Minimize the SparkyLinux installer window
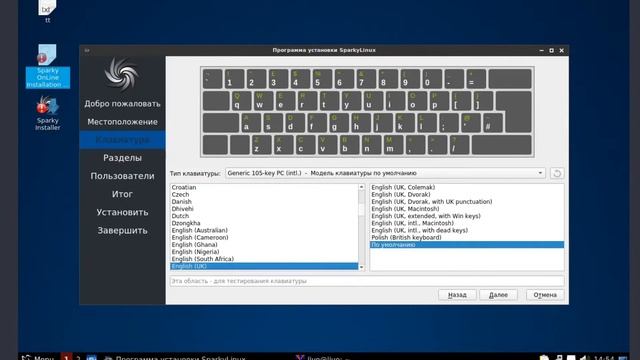 tap(542, 50)
